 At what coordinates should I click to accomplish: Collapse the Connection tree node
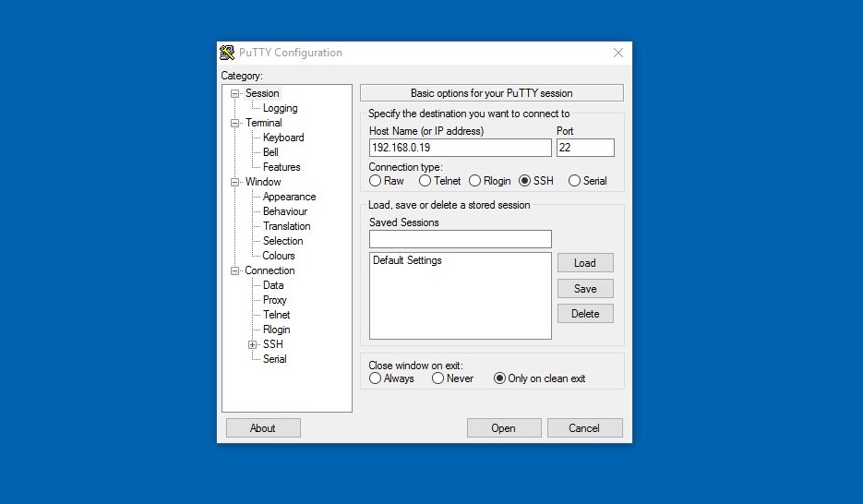235,270
